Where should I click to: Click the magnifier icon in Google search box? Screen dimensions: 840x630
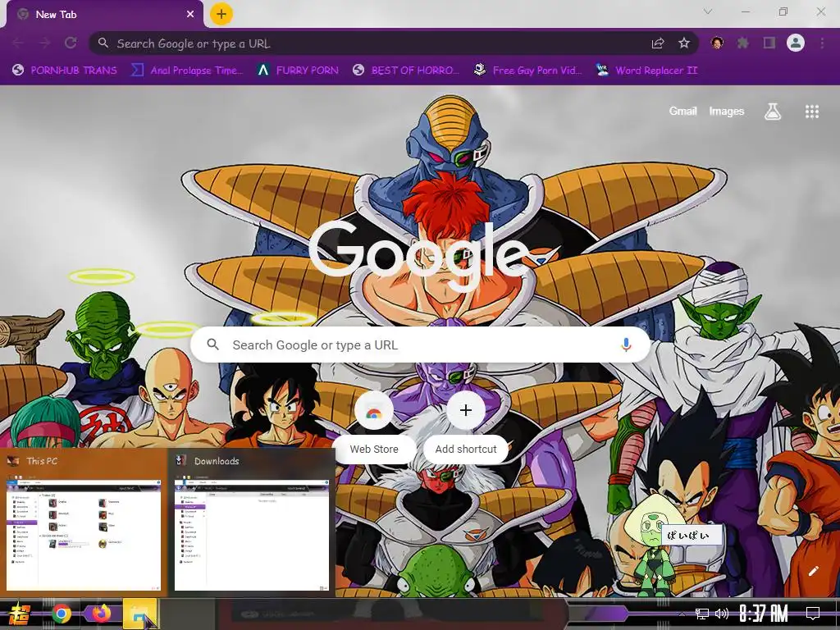(212, 345)
